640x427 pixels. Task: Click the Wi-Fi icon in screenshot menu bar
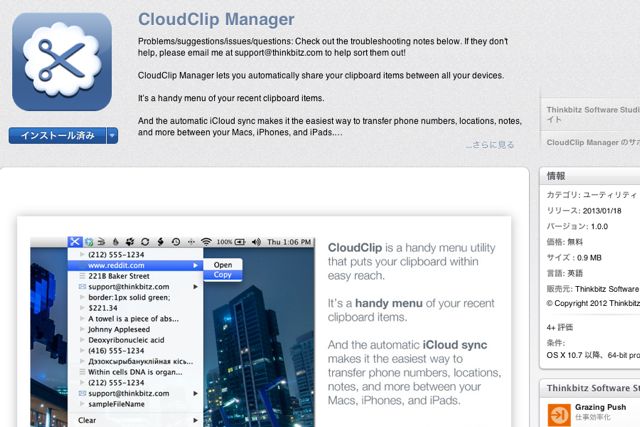207,242
